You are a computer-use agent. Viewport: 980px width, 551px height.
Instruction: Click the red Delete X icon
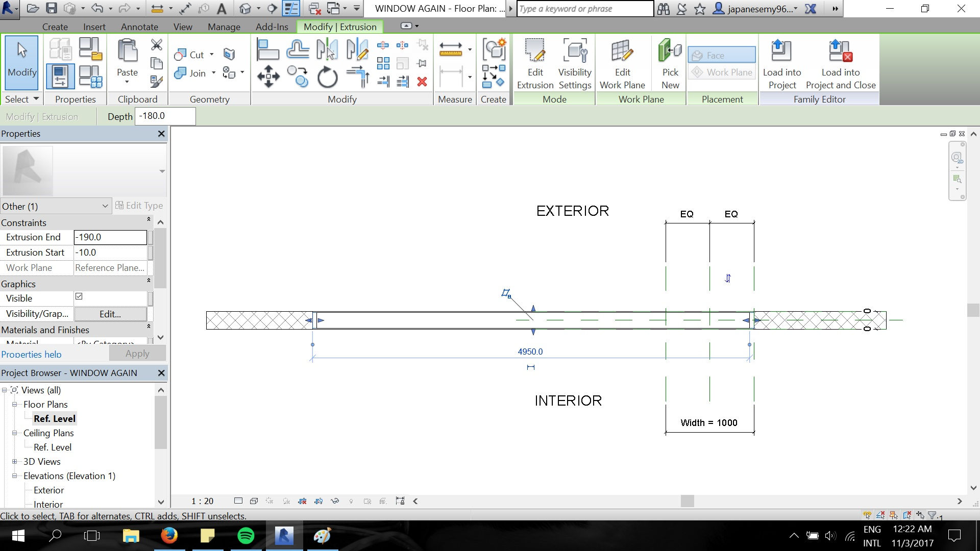[x=422, y=82]
